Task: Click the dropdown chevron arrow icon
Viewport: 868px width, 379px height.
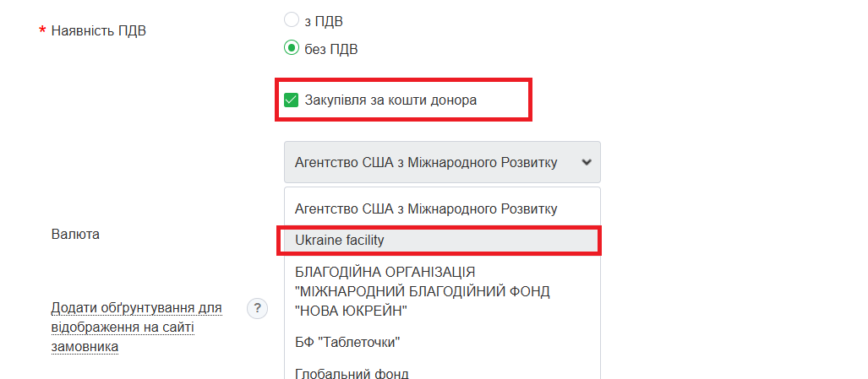Action: coord(587,162)
